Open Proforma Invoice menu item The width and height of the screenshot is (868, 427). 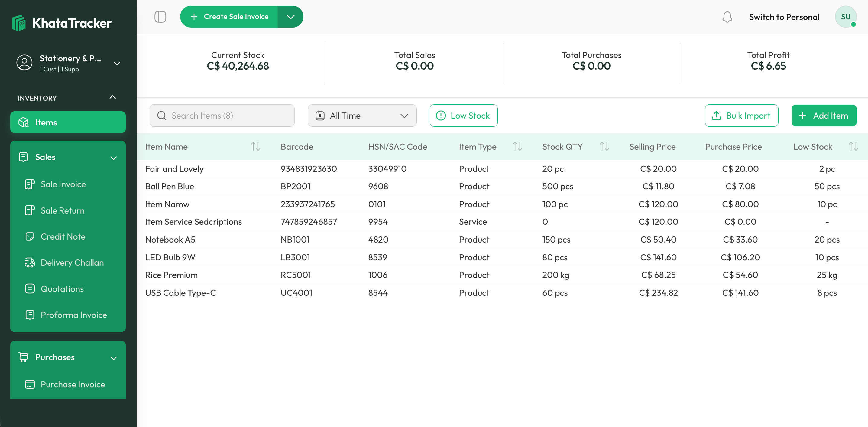pos(74,315)
